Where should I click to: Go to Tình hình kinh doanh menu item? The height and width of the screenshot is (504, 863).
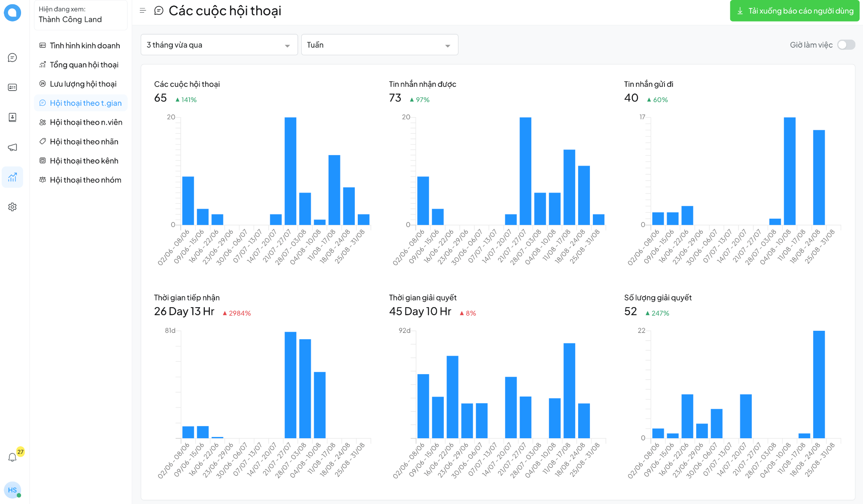[x=85, y=46]
